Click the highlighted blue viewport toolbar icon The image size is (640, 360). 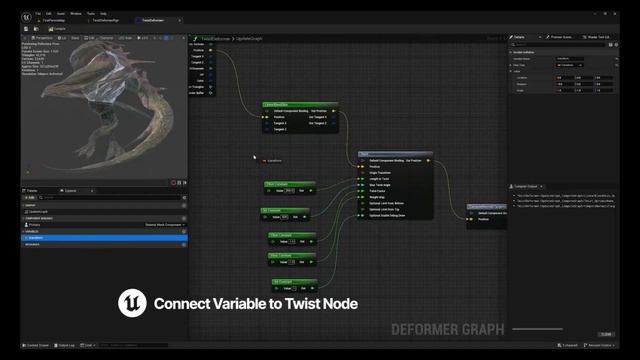tap(166, 38)
